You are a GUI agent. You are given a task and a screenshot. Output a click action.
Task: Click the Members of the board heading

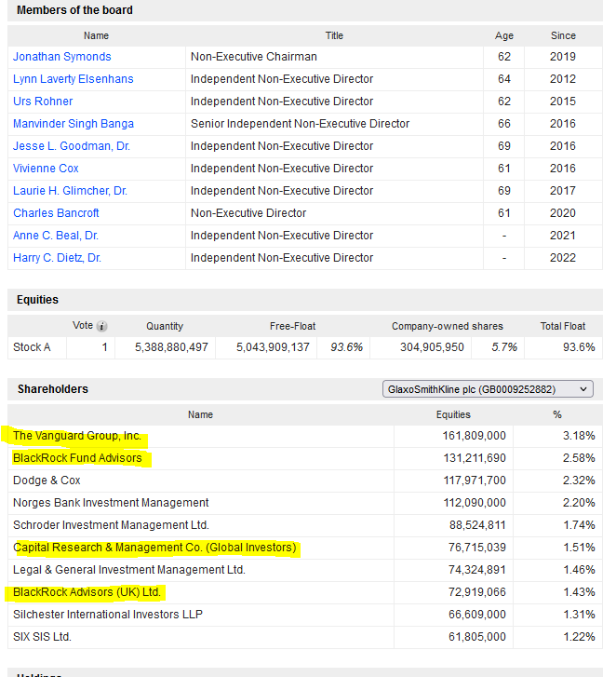[x=74, y=10]
